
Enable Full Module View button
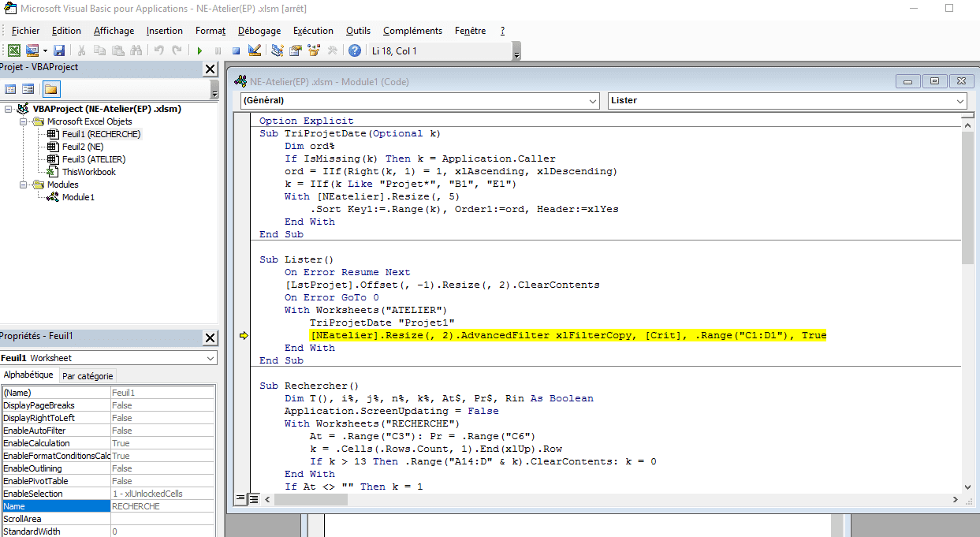(254, 498)
